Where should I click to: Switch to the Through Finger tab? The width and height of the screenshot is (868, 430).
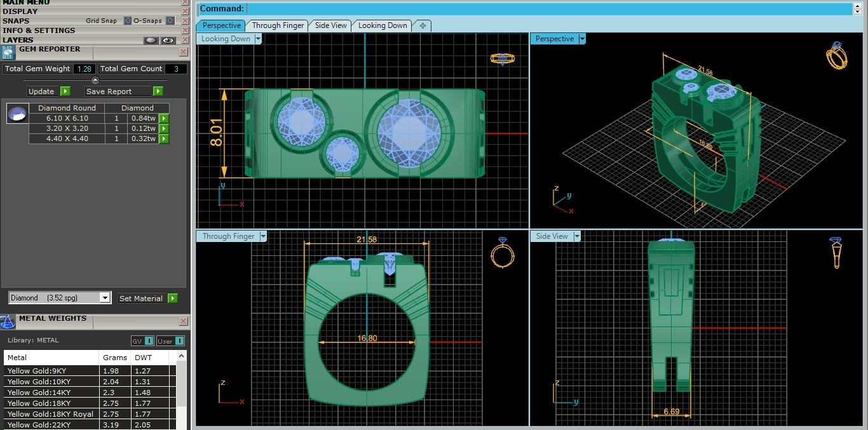[x=278, y=25]
